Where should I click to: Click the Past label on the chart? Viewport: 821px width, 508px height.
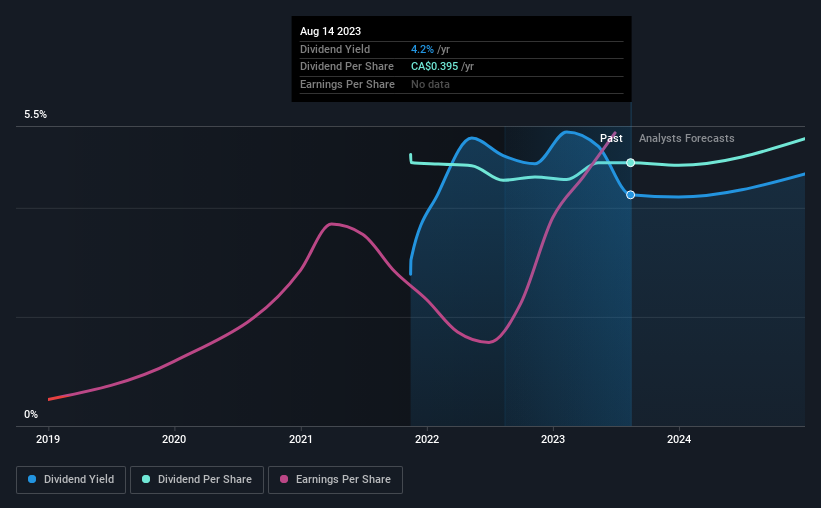[x=611, y=138]
